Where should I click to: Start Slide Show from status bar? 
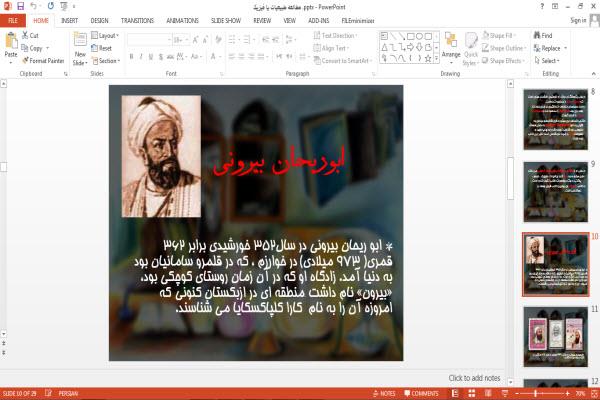505,393
